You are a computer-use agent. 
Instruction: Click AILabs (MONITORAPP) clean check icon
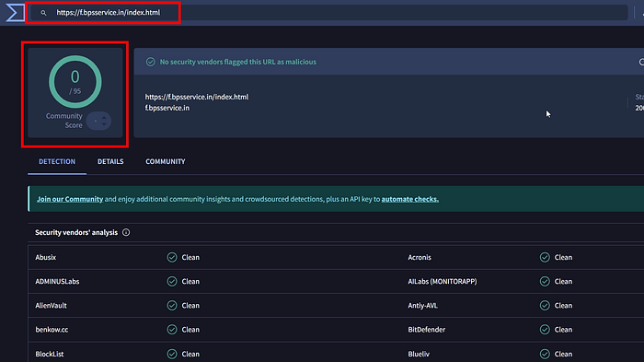pyautogui.click(x=545, y=281)
